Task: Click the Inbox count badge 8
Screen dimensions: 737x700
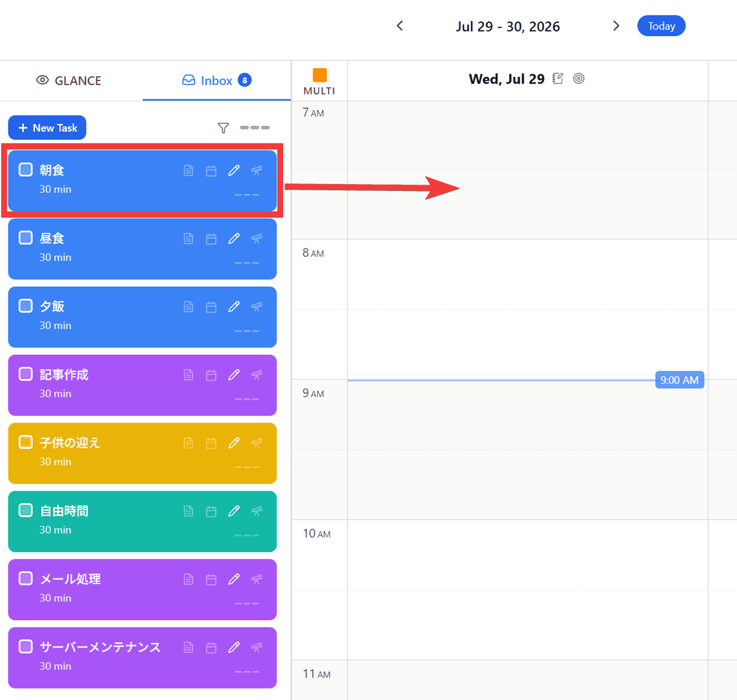Action: pyautogui.click(x=244, y=80)
